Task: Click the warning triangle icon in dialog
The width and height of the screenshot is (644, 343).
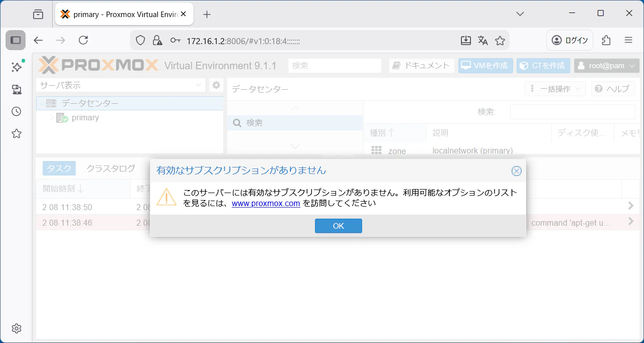Action: click(167, 197)
